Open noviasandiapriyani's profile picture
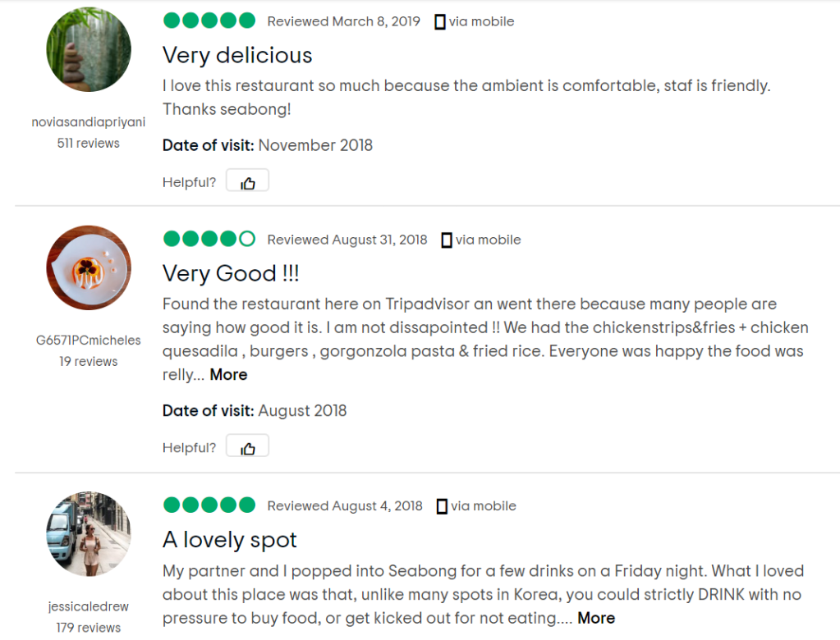The height and width of the screenshot is (640, 840). coord(89,49)
